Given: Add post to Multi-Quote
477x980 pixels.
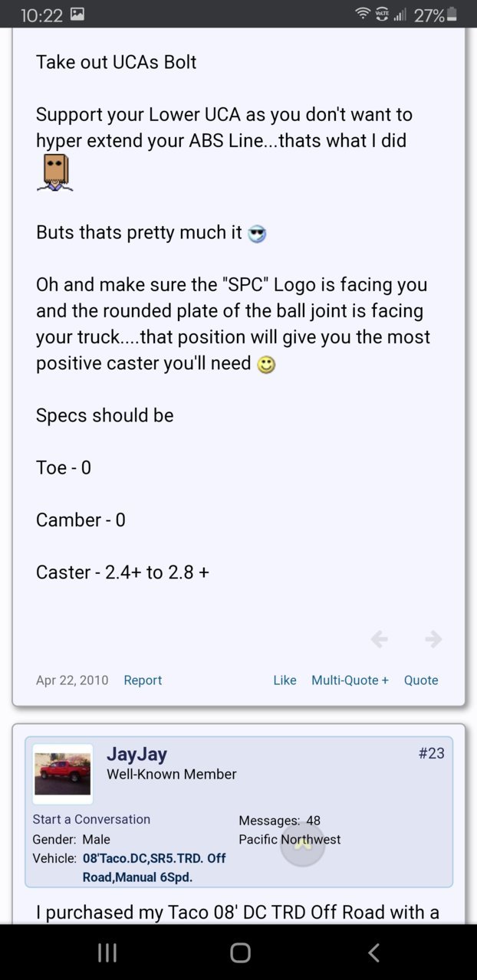Looking at the screenshot, I should click(x=350, y=680).
